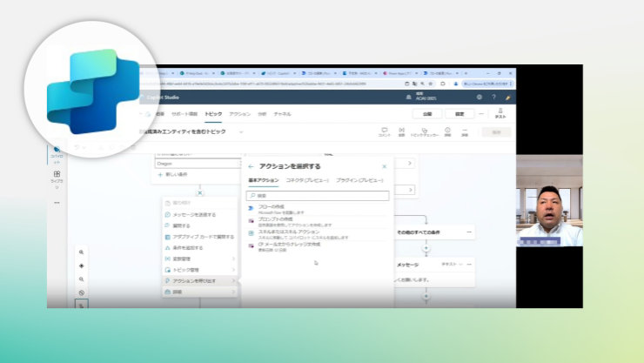Click the more dash on the その他のすべての条件 card
The width and height of the screenshot is (644, 363).
tap(469, 232)
